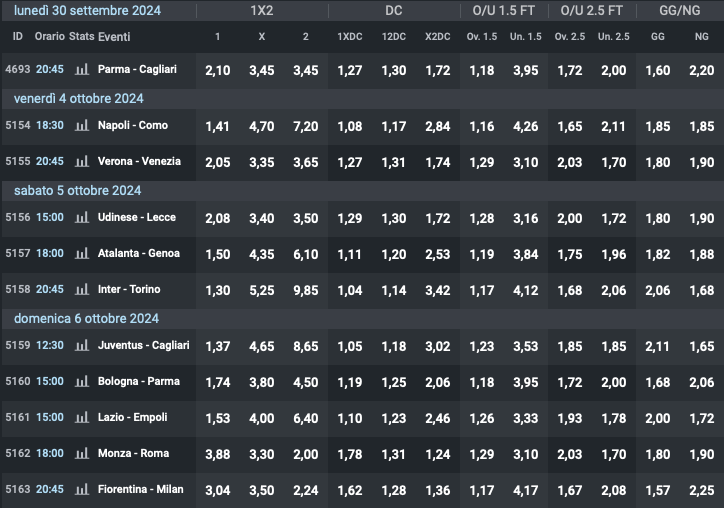This screenshot has width=724, height=508.
Task: Select GG odds 2,06 for Inter - Torino
Action: coord(658,290)
